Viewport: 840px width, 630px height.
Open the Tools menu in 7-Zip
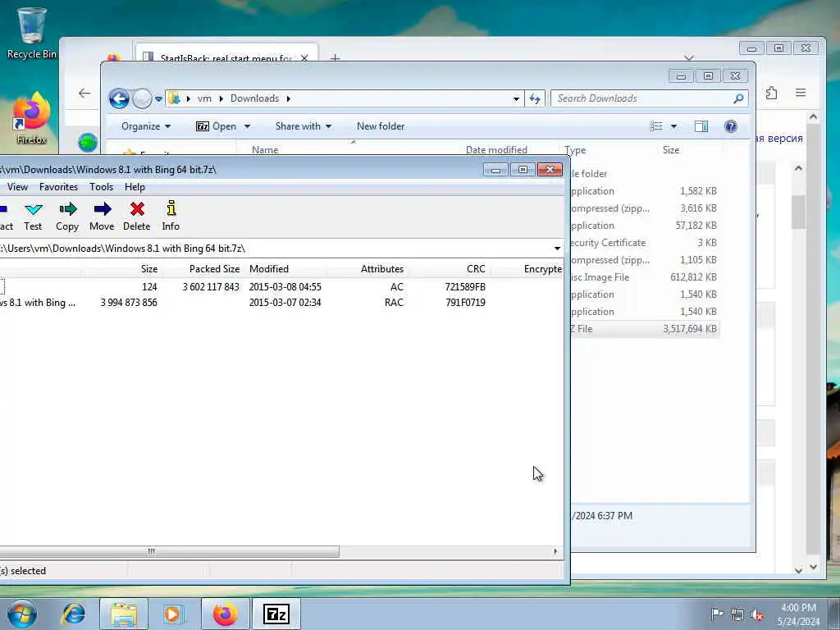coord(101,187)
